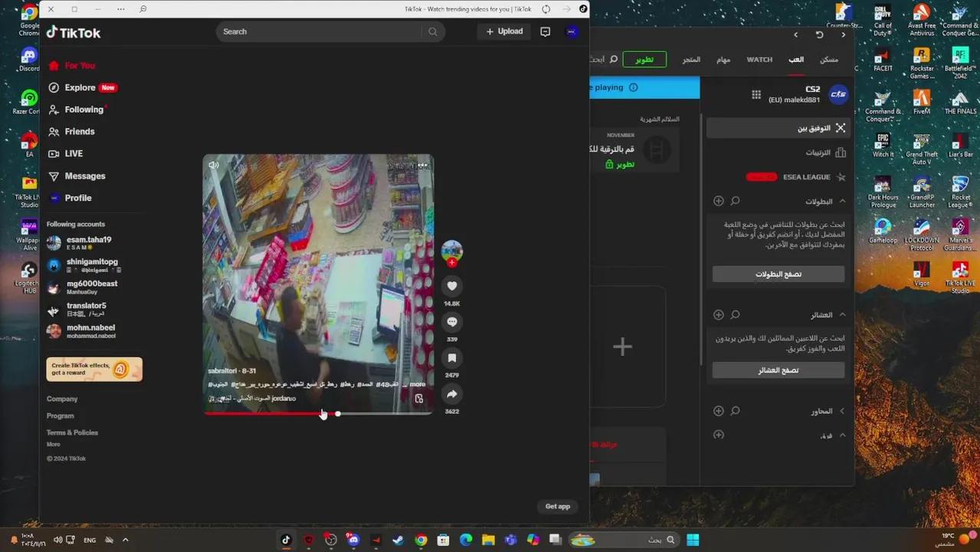This screenshot has width=980, height=552.
Task: Collapse the العشائر section in Steam
Action: [x=842, y=314]
